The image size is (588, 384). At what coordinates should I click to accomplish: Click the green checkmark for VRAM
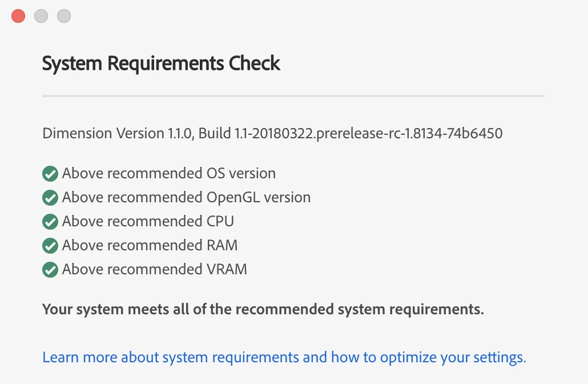pyautogui.click(x=50, y=270)
